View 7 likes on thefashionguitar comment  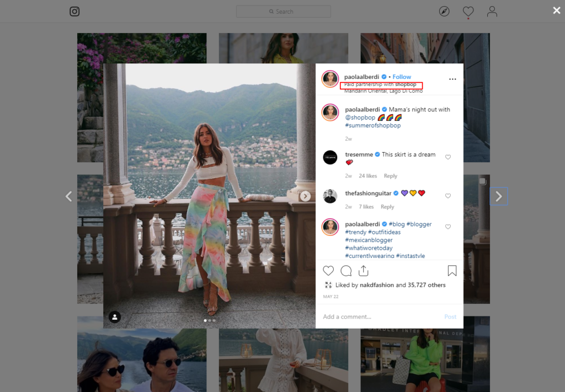pos(366,207)
